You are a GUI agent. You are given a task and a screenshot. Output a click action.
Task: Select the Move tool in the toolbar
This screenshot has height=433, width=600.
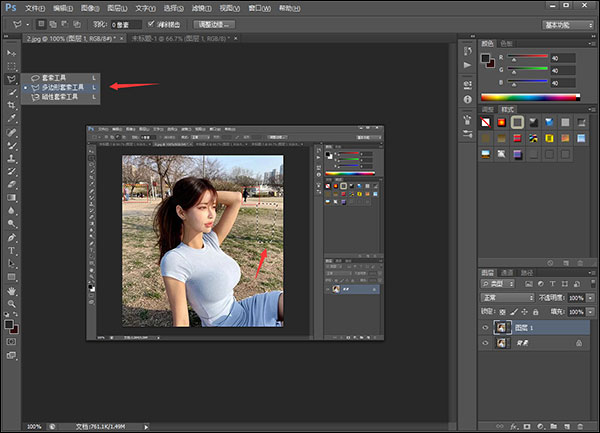pos(12,52)
